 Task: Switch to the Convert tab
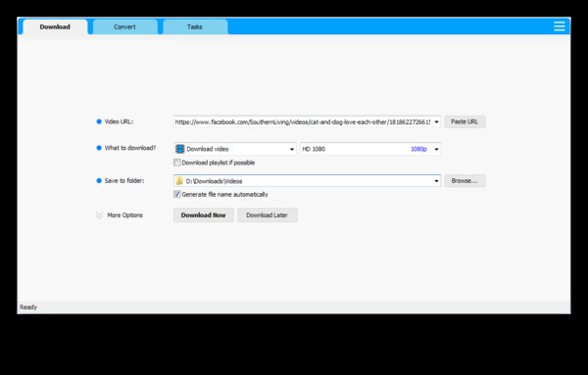tap(124, 27)
